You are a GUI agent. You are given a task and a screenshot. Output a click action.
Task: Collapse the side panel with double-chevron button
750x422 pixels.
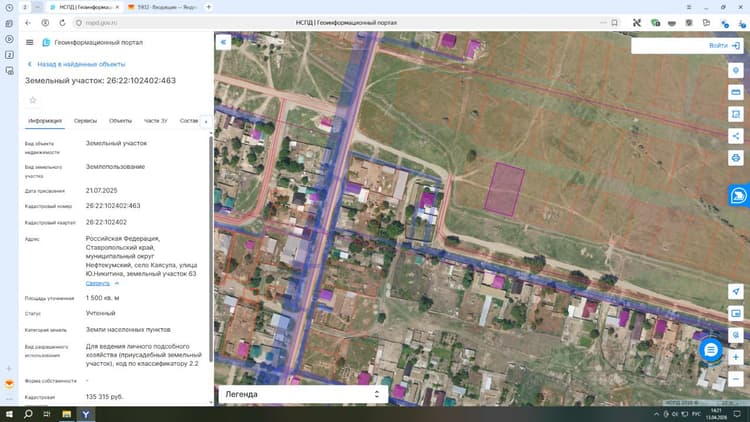click(x=223, y=42)
